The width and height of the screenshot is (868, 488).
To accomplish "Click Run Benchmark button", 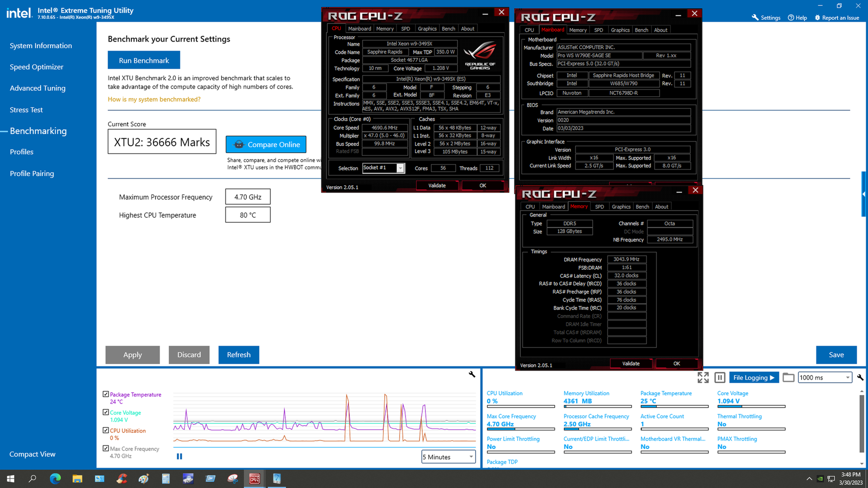I will [144, 60].
